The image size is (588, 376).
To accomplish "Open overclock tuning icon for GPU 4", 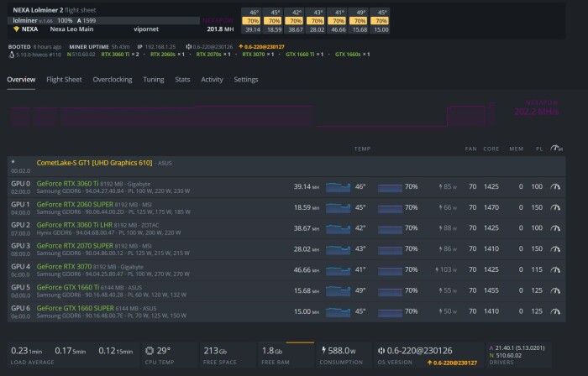I will pyautogui.click(x=555, y=269).
